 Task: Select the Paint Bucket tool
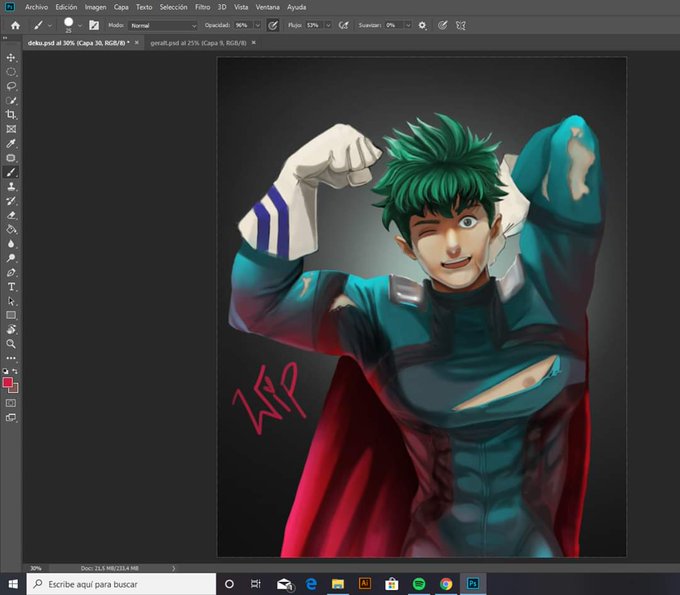(x=11, y=229)
